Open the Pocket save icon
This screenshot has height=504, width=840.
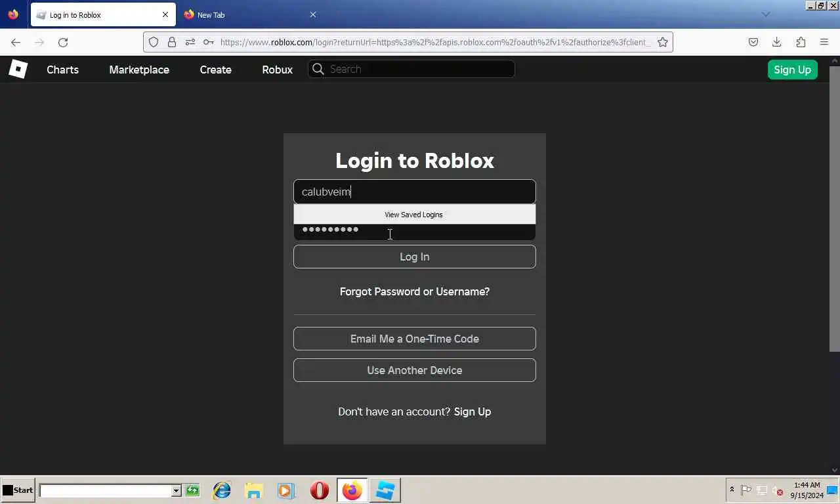pyautogui.click(x=753, y=42)
